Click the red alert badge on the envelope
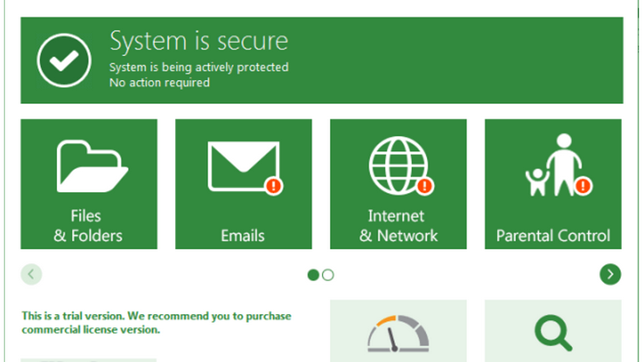644x362 pixels. [x=273, y=186]
